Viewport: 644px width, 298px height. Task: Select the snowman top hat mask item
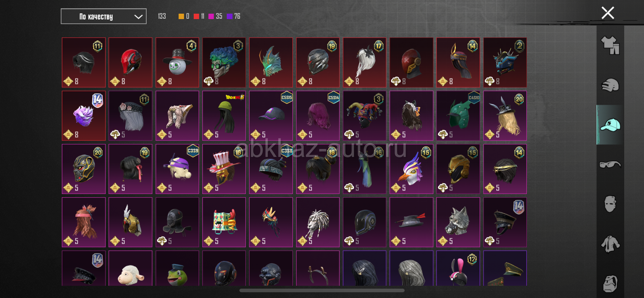[177, 62]
